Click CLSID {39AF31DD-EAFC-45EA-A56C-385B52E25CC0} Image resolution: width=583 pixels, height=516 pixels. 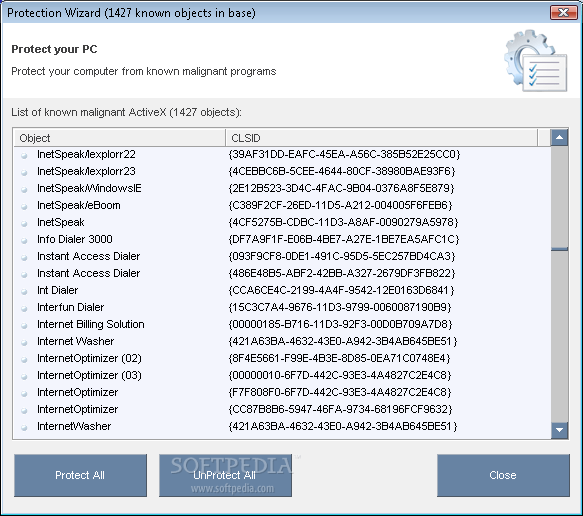pyautogui.click(x=344, y=154)
